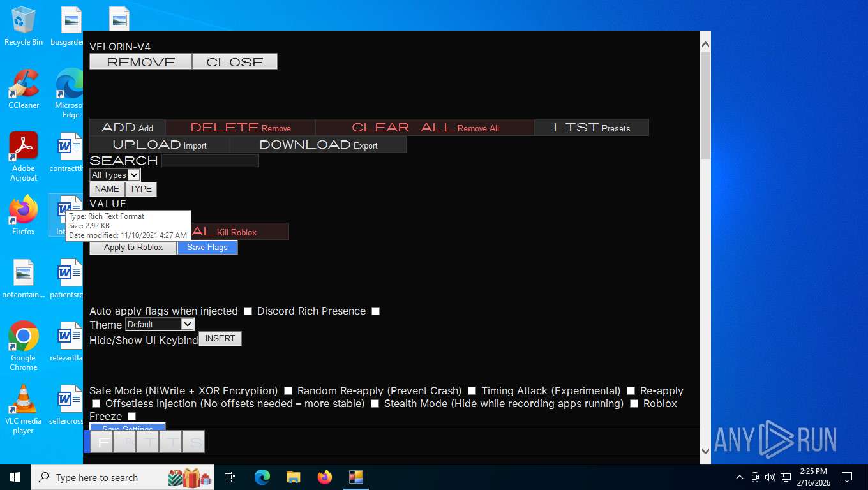Viewport: 868px width, 490px height.
Task: Show hidden system tray icons
Action: pyautogui.click(x=740, y=477)
